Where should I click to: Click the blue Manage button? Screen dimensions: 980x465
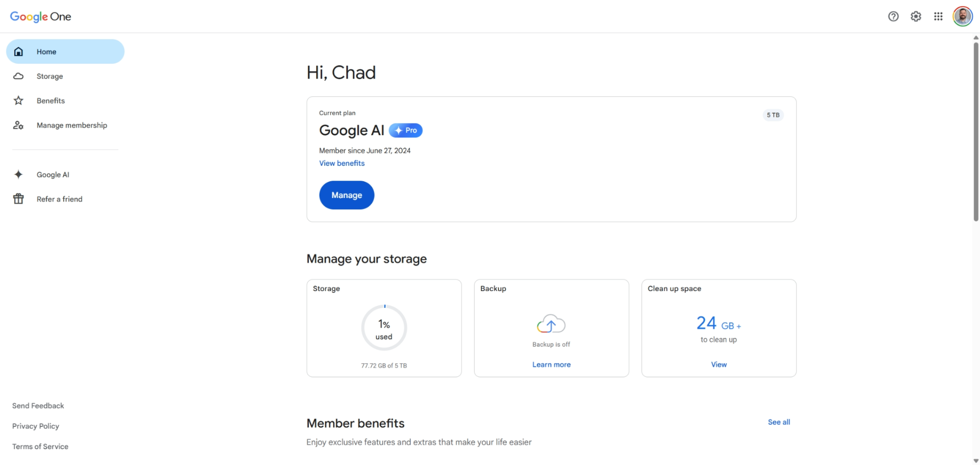(x=347, y=195)
